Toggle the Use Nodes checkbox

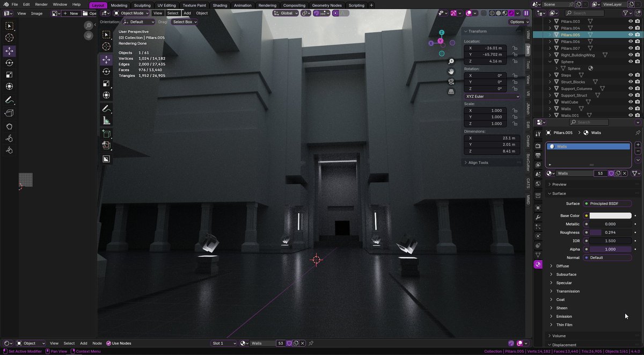[109, 343]
